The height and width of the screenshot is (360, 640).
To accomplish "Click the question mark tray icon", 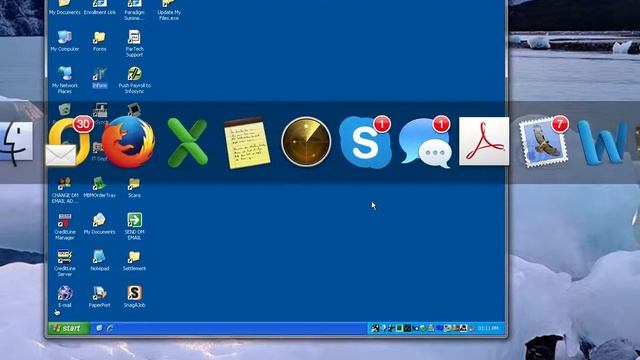I will 383,328.
